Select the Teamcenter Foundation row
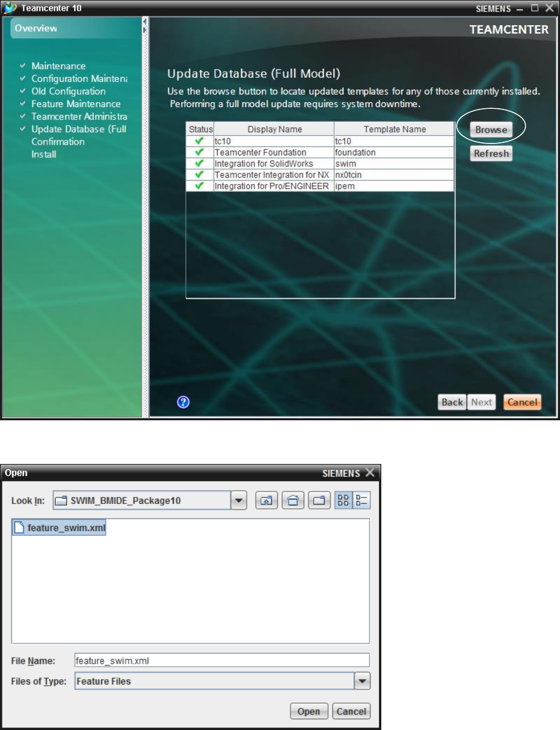 pos(320,152)
